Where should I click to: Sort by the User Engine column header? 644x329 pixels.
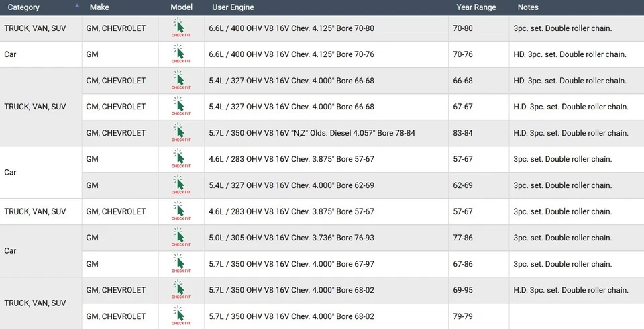[x=234, y=7]
